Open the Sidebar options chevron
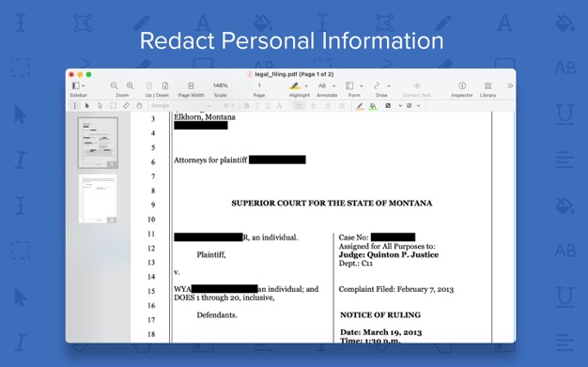Viewport: 588px width, 367px height. click(84, 85)
